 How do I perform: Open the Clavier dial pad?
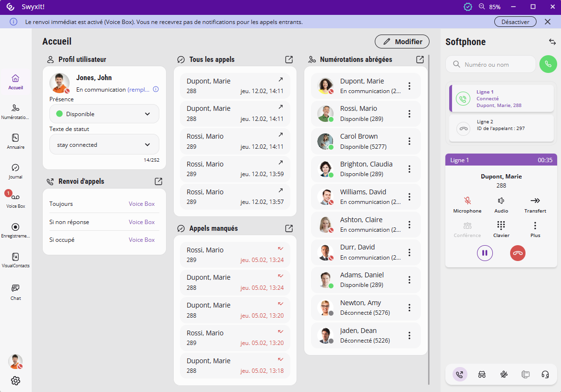click(x=501, y=226)
